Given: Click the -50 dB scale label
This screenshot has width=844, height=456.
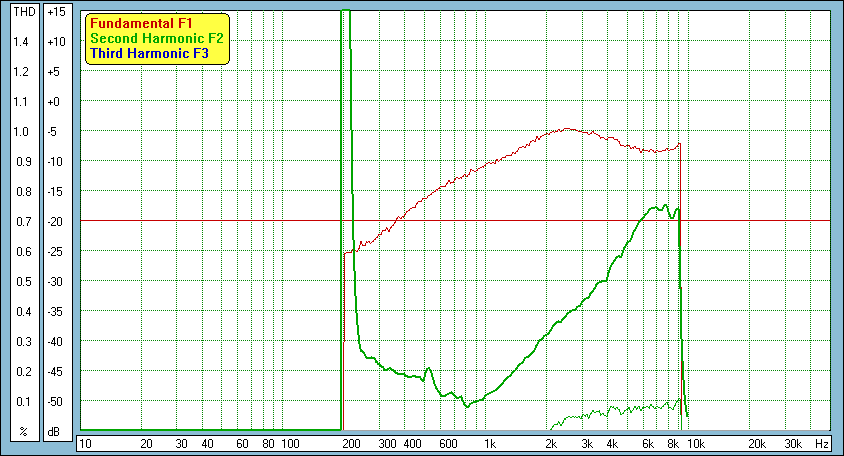Looking at the screenshot, I should point(55,401).
